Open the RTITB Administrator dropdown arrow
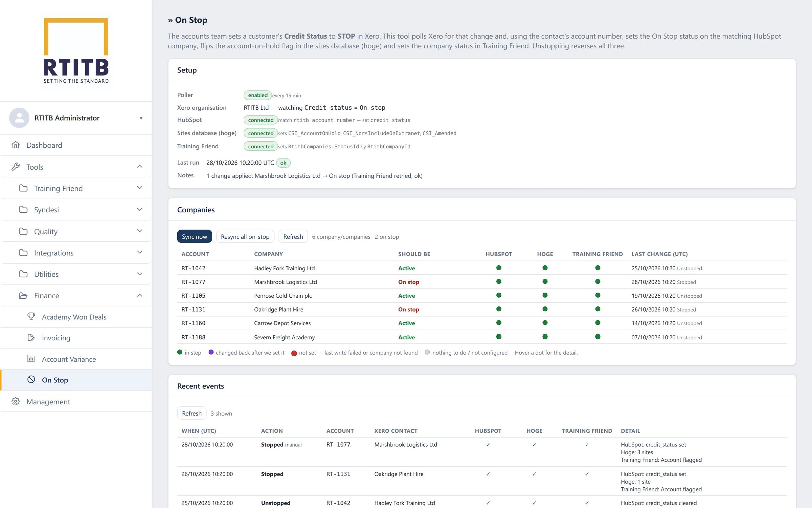Viewport: 812px width, 508px height. tap(141, 118)
